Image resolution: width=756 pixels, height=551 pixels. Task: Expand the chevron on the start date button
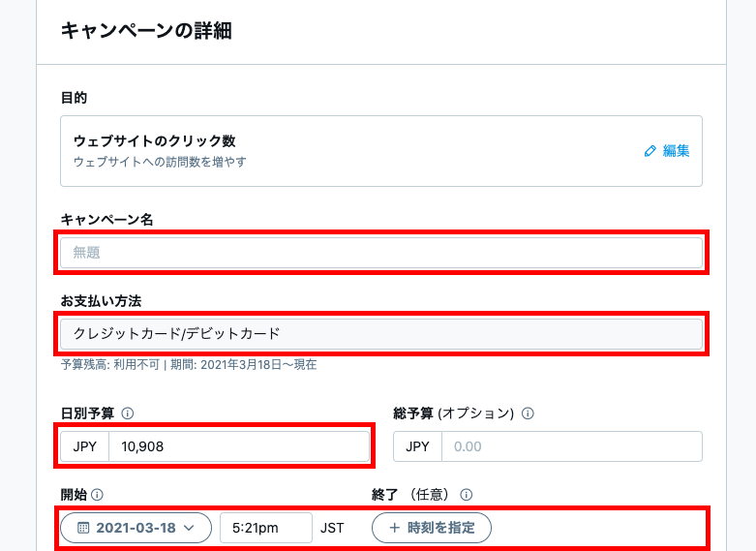(190, 528)
